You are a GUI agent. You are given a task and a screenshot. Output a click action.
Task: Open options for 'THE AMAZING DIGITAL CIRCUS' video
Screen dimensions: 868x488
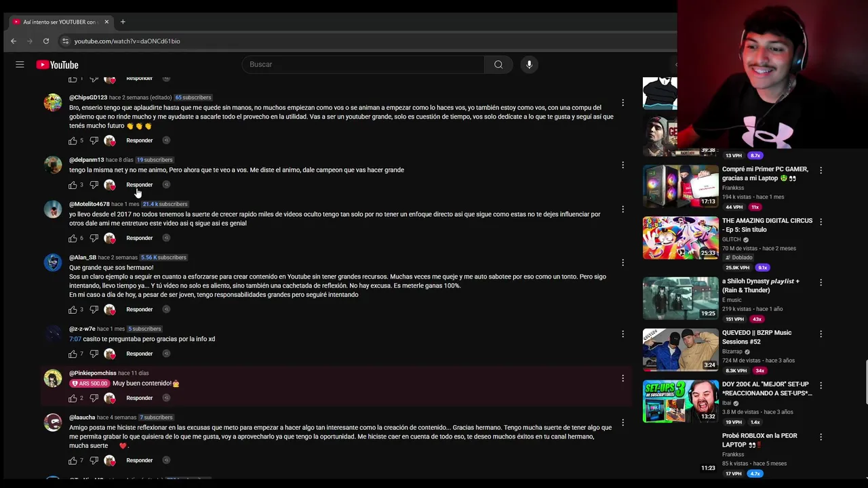821,222
